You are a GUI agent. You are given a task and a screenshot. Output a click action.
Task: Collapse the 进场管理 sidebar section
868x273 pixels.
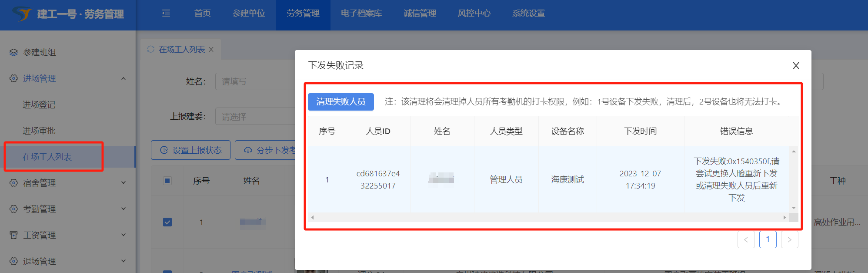(124, 78)
